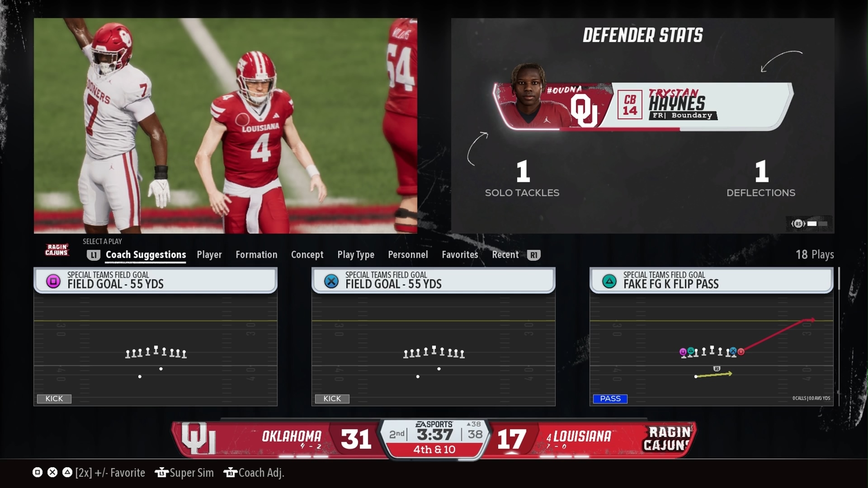Screen dimensions: 868x488
Task: Open the Favorites tab
Action: (x=459, y=255)
